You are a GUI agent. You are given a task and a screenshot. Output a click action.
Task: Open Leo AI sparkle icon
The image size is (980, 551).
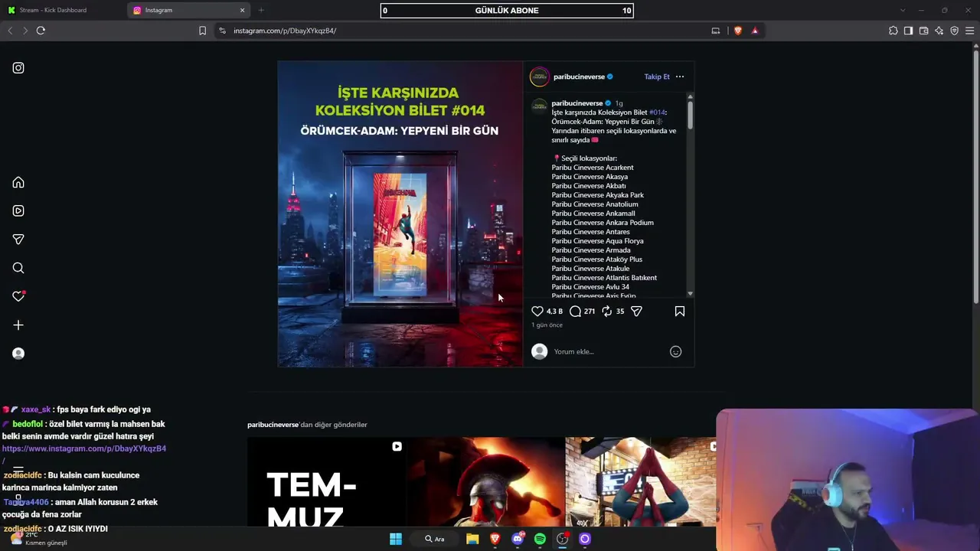tap(939, 31)
